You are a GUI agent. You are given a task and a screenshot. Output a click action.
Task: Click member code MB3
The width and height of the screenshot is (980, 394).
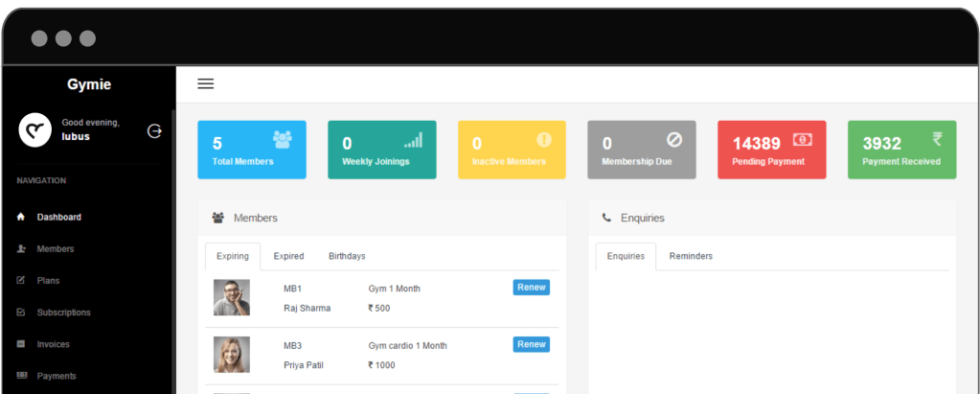click(x=292, y=346)
